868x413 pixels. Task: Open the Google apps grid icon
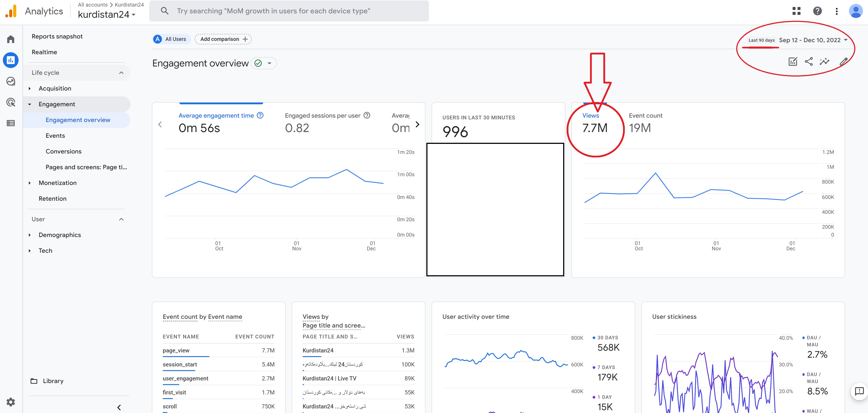(796, 11)
